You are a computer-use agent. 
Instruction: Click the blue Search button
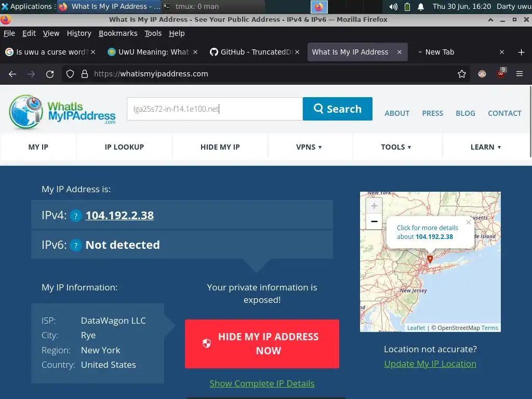click(338, 109)
